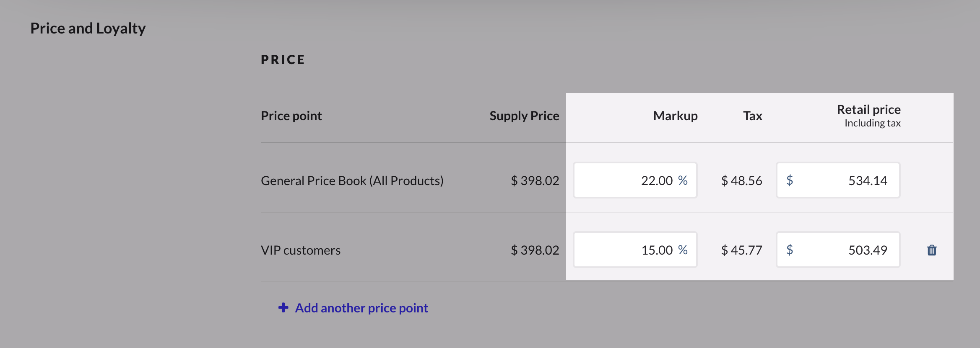The width and height of the screenshot is (980, 348).
Task: Delete the VIP customers price point
Action: [931, 250]
